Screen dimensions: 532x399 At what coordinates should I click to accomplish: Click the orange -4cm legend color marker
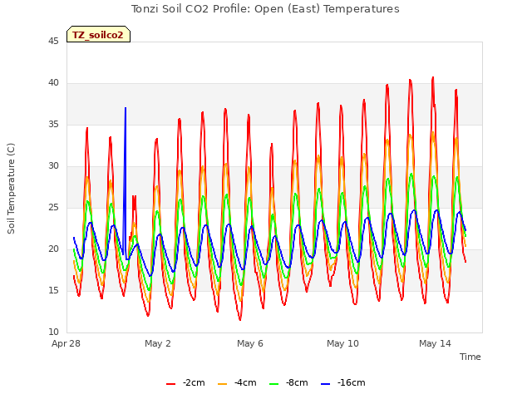pos(222,384)
